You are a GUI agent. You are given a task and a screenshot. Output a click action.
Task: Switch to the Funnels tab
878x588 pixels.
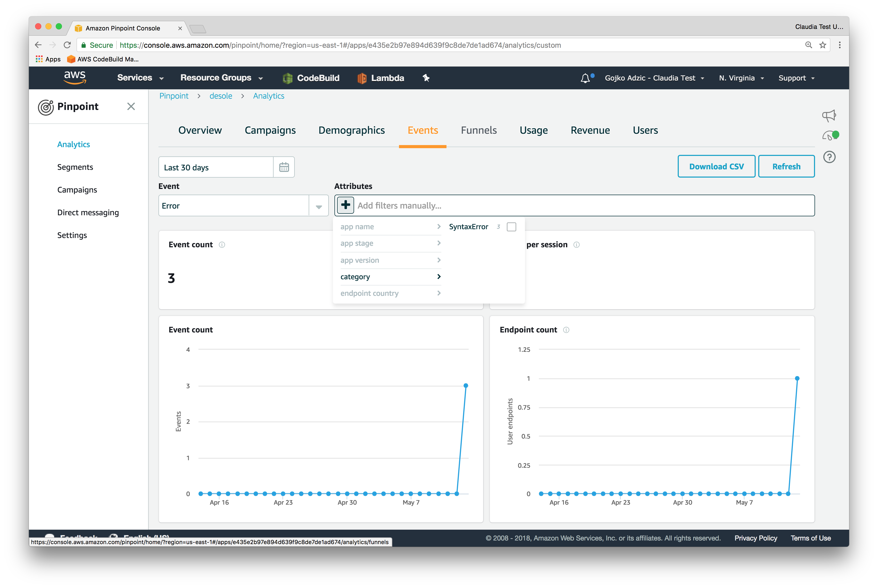[x=478, y=130]
